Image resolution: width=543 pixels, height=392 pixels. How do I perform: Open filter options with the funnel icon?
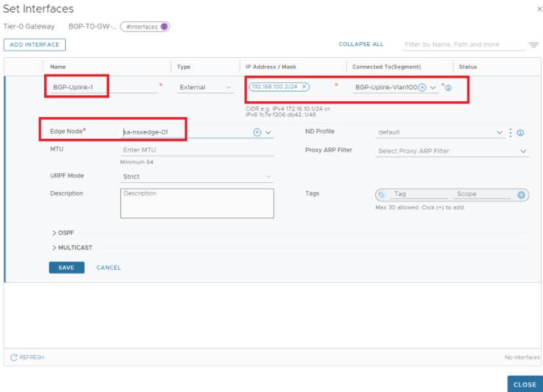533,44
